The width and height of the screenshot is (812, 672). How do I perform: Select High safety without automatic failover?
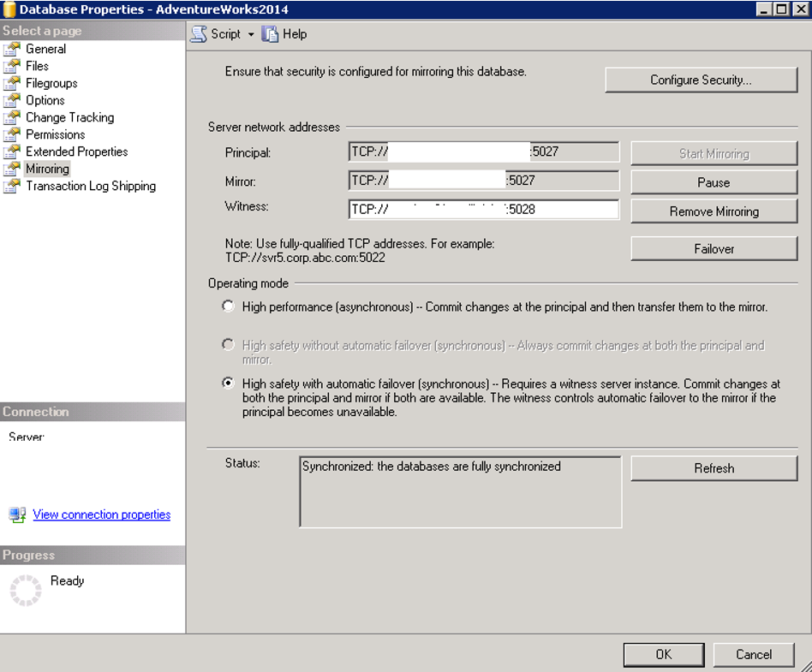pyautogui.click(x=228, y=344)
